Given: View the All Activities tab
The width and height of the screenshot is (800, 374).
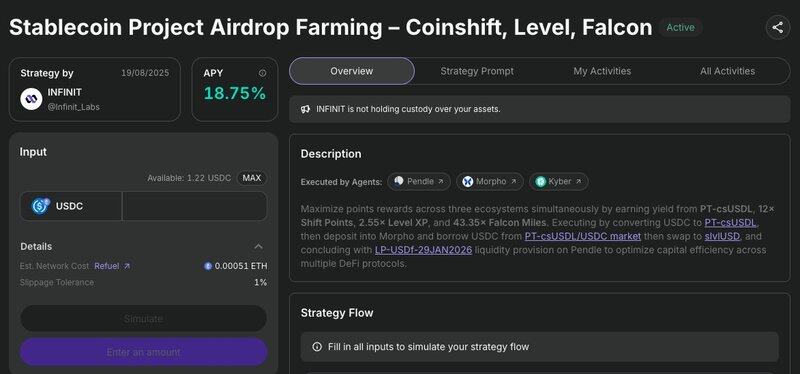Looking at the screenshot, I should tap(727, 71).
